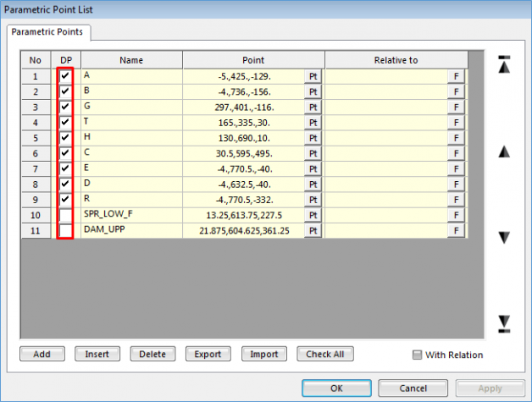Click Pt button for SPR_LOW_F

click(313, 215)
